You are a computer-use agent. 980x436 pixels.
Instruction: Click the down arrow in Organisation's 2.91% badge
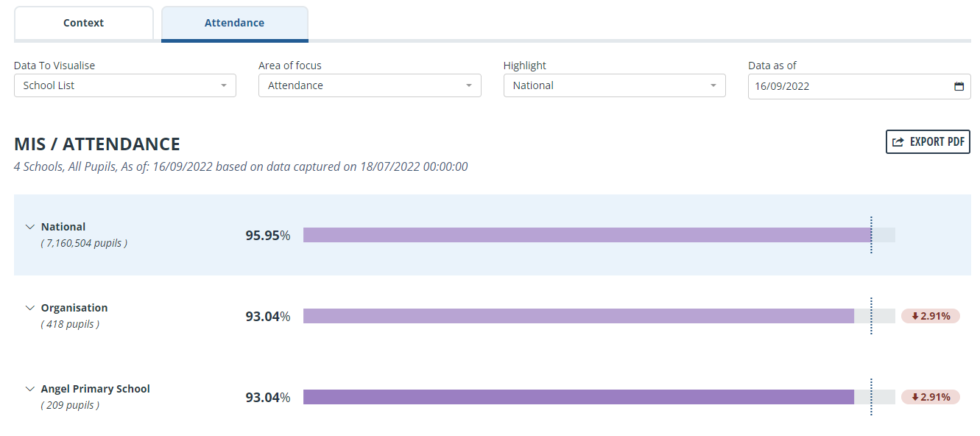(915, 316)
